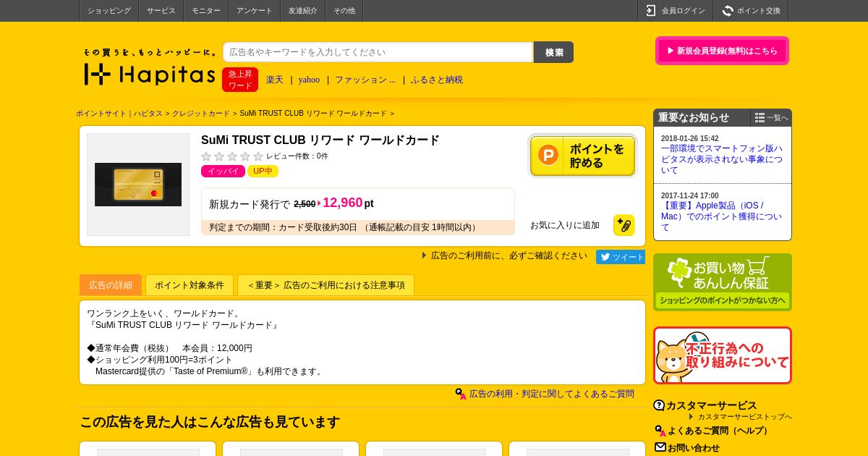
Task: Click the カスタマーサービス question icon
Action: (659, 405)
